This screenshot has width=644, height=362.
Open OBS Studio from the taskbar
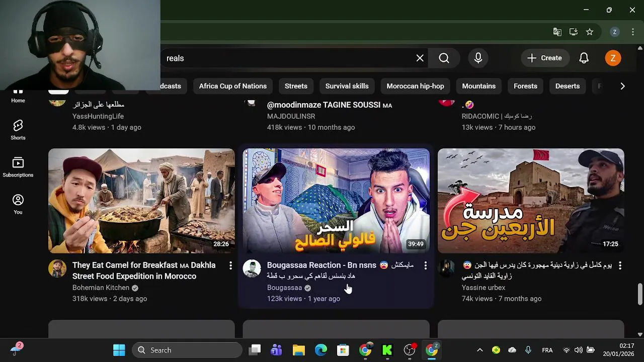pos(410,350)
